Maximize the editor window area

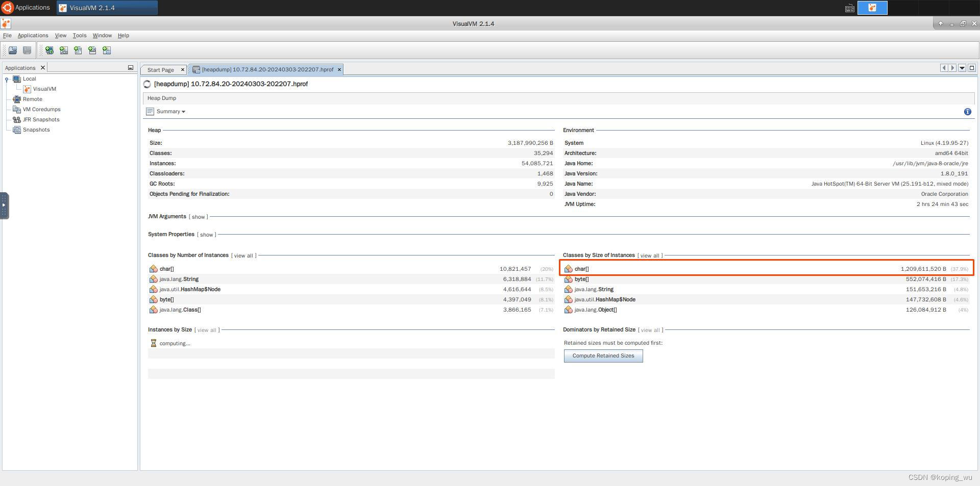(x=972, y=68)
